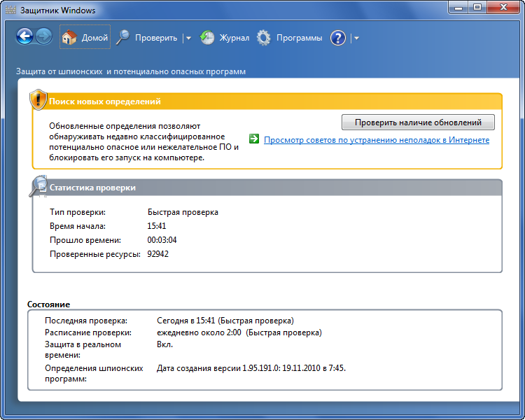
Task: Click the Проверенные ресурсы label
Action: pos(95,254)
